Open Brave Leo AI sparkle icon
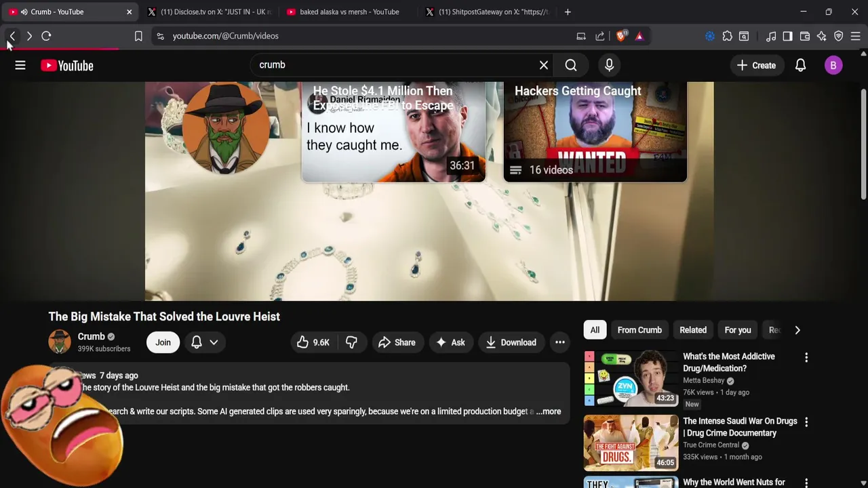This screenshot has height=488, width=868. (822, 36)
